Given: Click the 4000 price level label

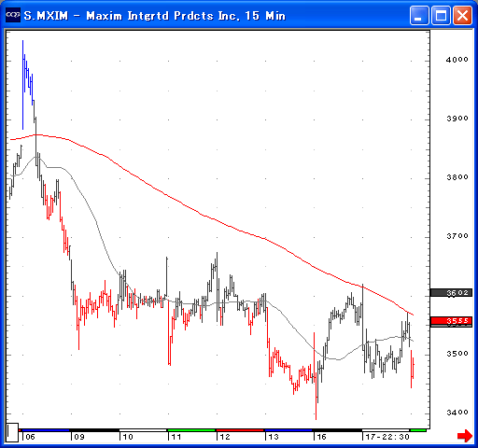Looking at the screenshot, I should pyautogui.click(x=457, y=60).
